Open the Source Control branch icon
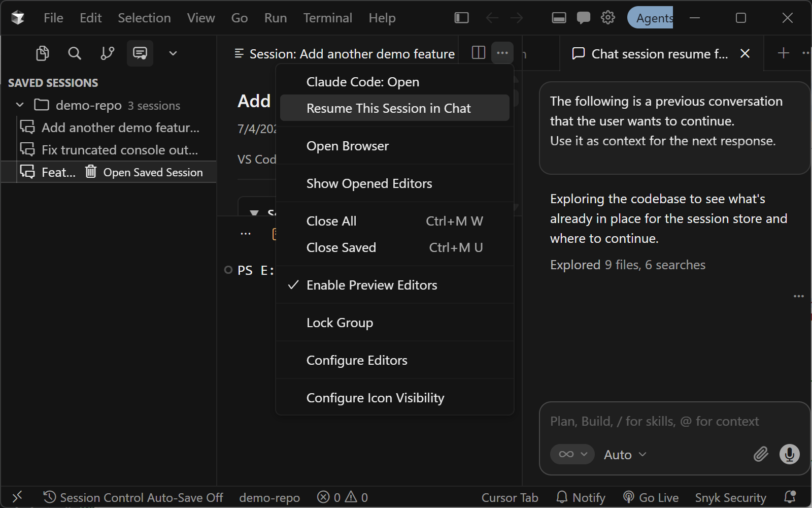The image size is (812, 508). 107,53
